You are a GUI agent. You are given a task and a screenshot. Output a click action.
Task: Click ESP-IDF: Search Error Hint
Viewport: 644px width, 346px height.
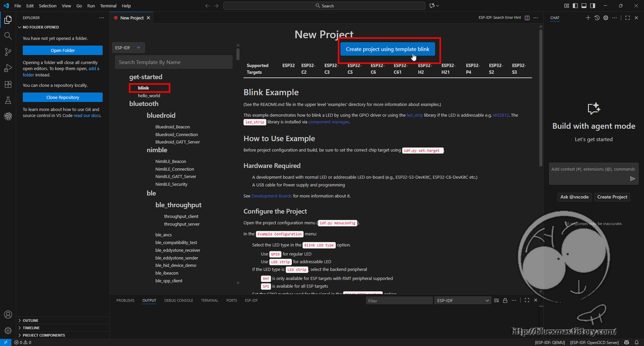[x=500, y=18]
